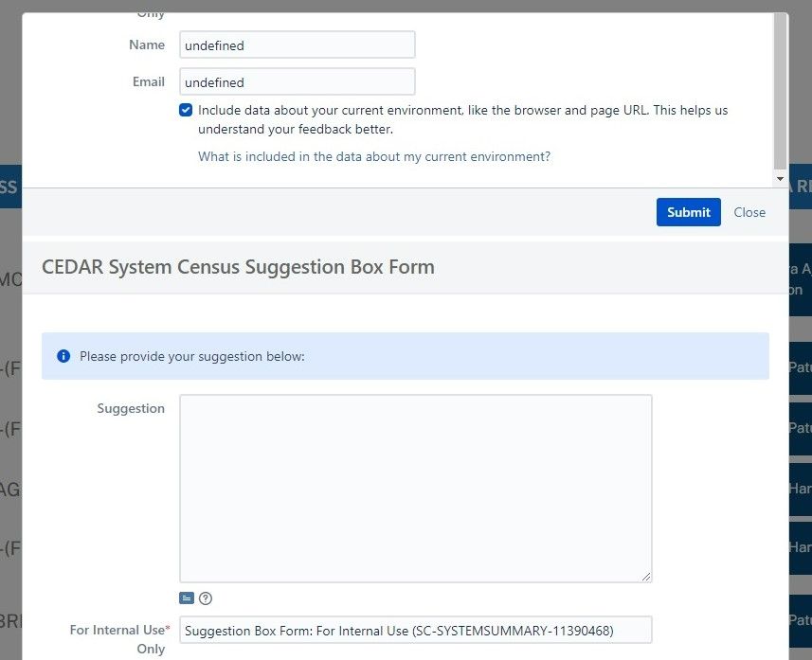Image resolution: width=812 pixels, height=660 pixels.
Task: Click the wiki markup icon below the Suggestion box
Action: [x=188, y=598]
